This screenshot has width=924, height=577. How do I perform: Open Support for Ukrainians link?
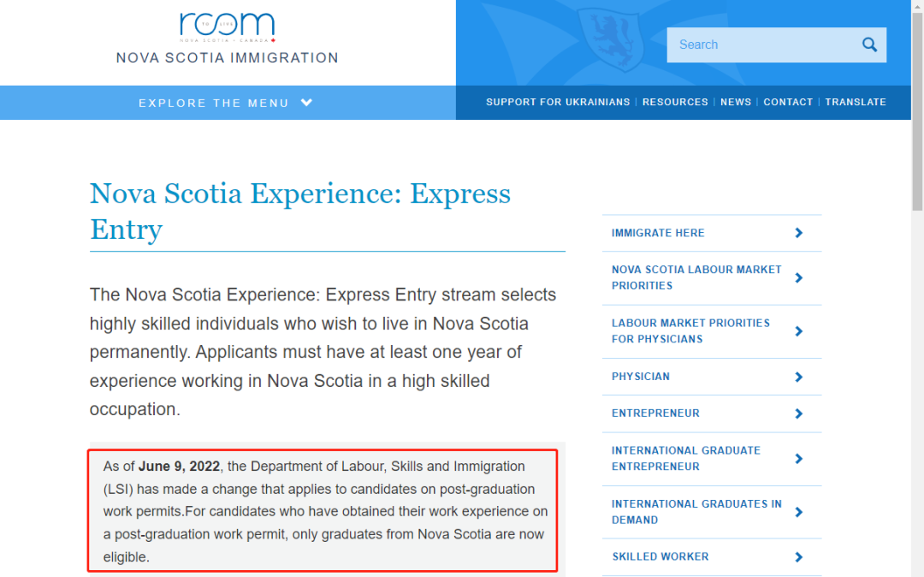(x=558, y=102)
